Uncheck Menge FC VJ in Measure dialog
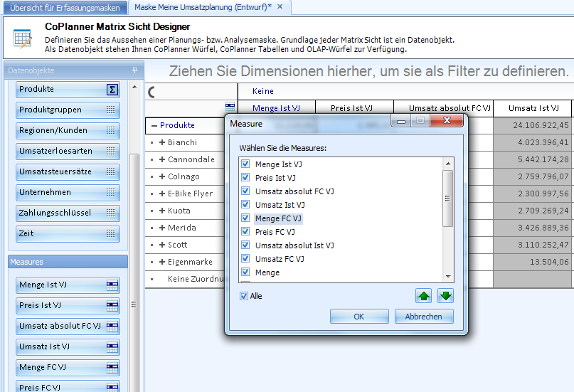This screenshot has width=574, height=392. click(245, 218)
